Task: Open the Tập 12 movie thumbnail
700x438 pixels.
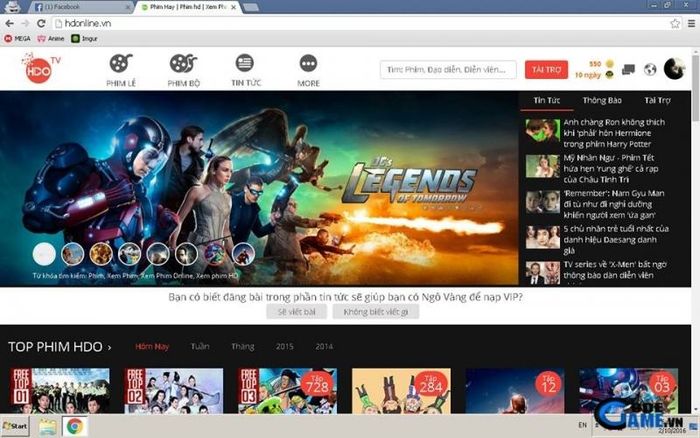Action: (x=515, y=391)
